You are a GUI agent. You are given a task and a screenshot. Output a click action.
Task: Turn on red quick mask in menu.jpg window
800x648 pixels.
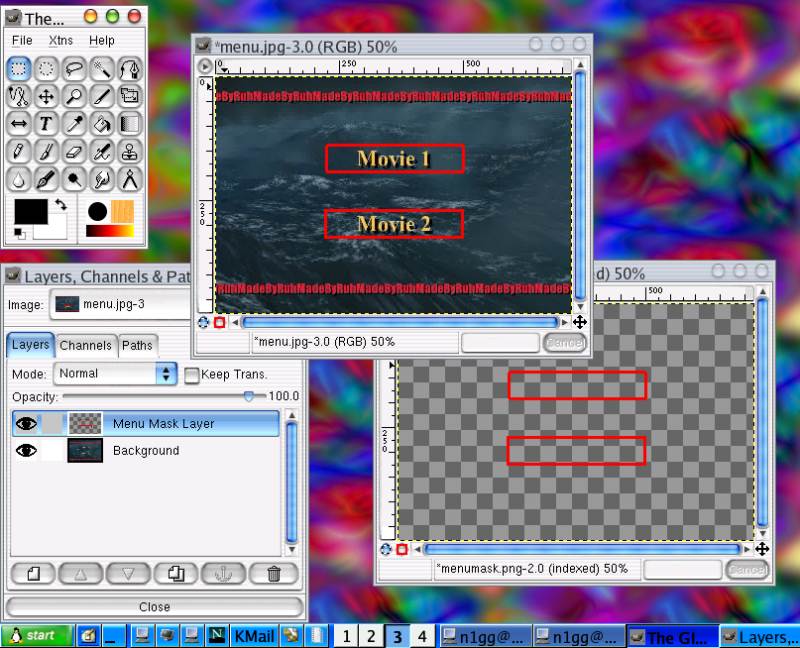(x=219, y=322)
